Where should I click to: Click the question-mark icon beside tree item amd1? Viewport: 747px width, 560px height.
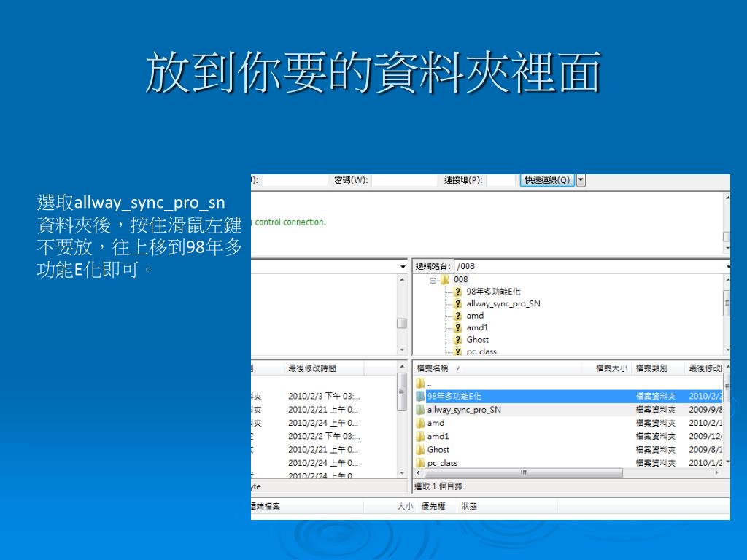point(458,327)
